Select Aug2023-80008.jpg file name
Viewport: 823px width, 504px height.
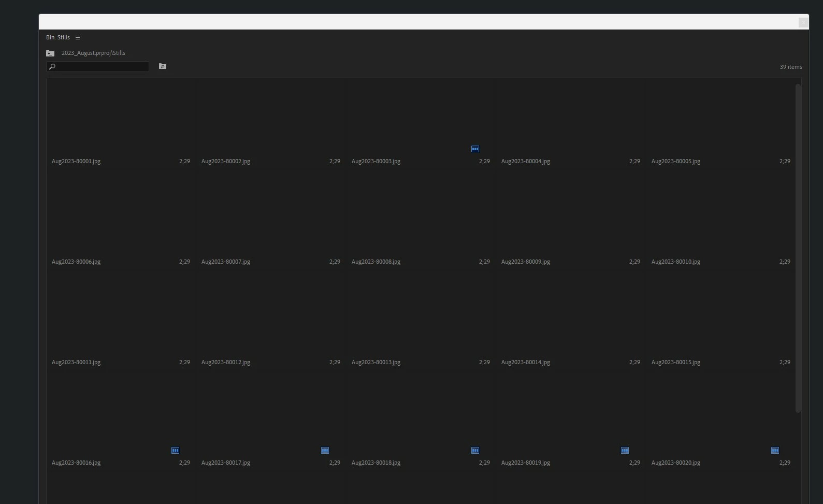(376, 262)
